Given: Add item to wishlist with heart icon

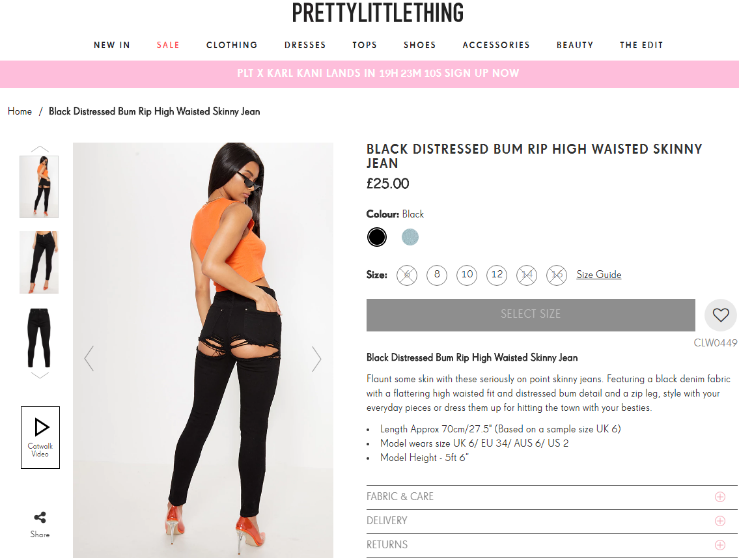Looking at the screenshot, I should [720, 315].
